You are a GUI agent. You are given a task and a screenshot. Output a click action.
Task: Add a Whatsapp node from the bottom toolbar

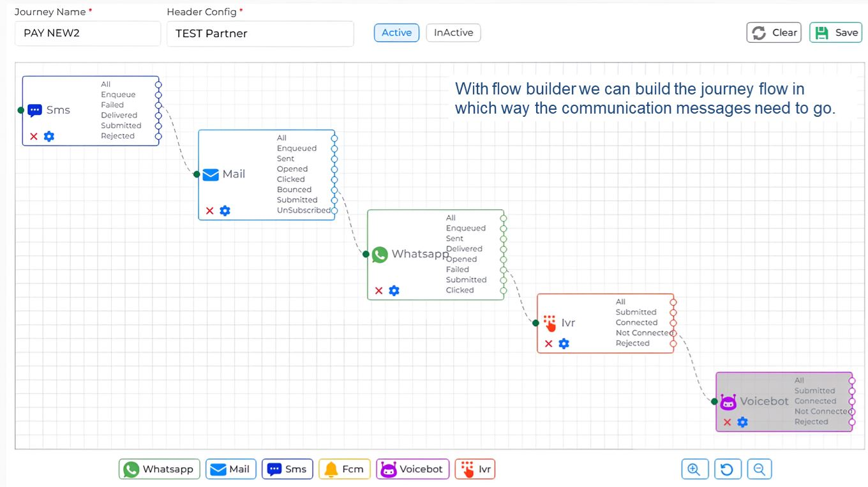click(159, 468)
